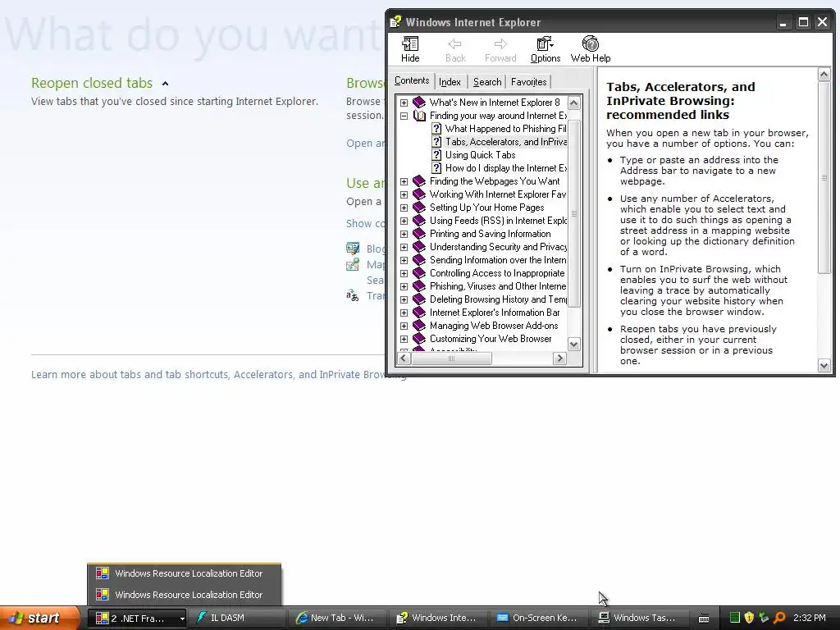840x630 pixels.
Task: Expand Using Feeds (RSS) node
Action: point(404,221)
